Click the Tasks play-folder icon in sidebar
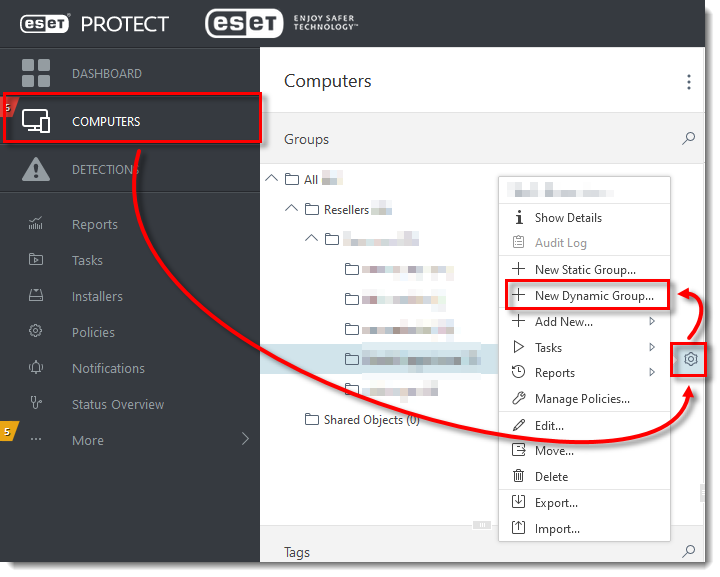Screen dimensions: 720x577 pyautogui.click(x=35, y=259)
